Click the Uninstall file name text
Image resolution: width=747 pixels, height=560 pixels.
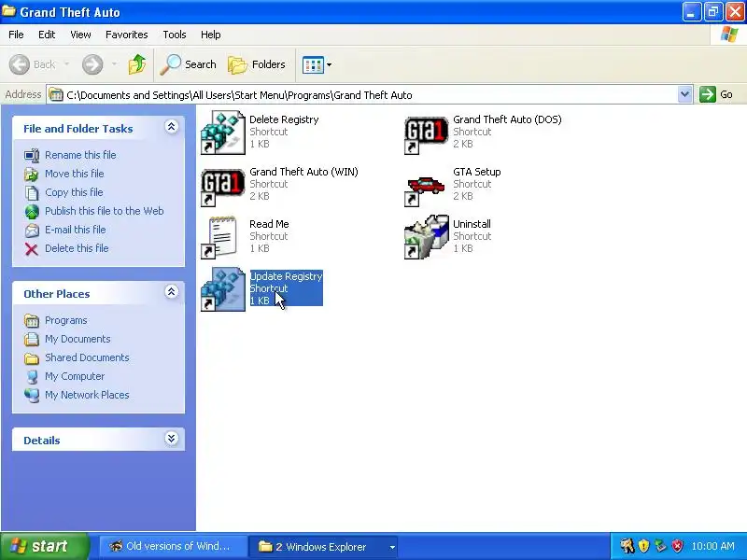point(472,224)
